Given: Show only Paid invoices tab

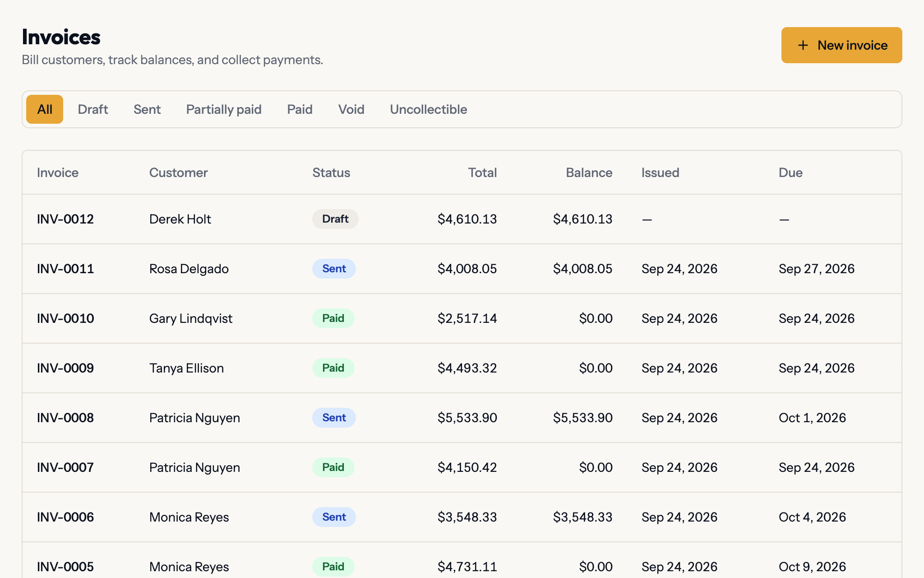Looking at the screenshot, I should click(300, 109).
